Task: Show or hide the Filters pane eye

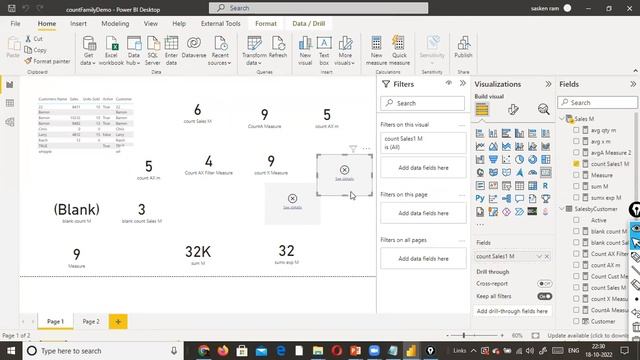Action: (449, 83)
